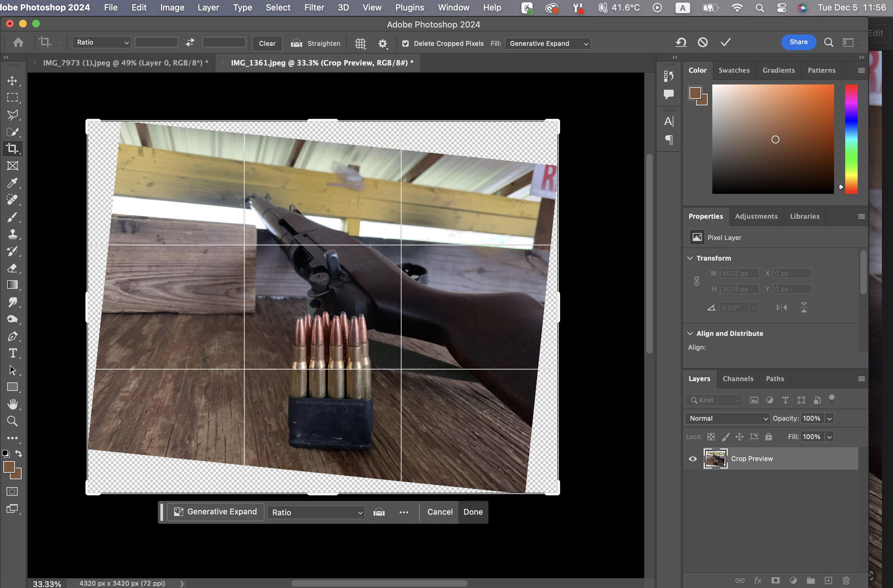Hide the Crop Preview layer
The height and width of the screenshot is (588, 893).
click(x=693, y=459)
